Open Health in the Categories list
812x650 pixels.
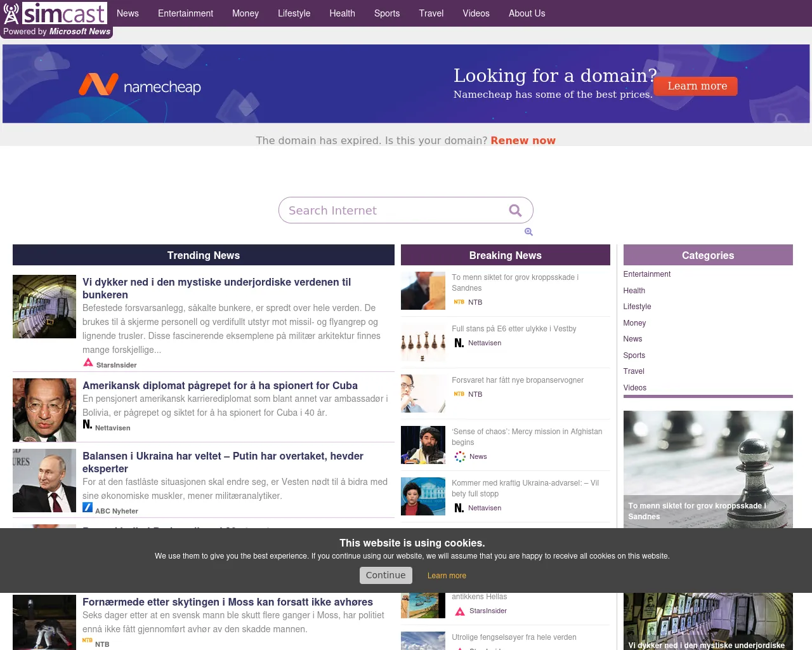pyautogui.click(x=634, y=291)
